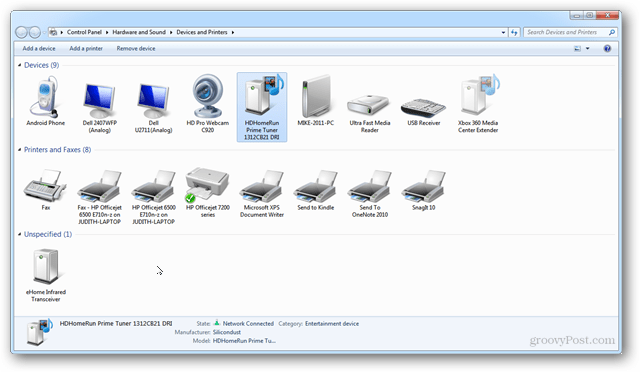Image resolution: width=640 pixels, height=372 pixels.
Task: Click the Entertainment device category value
Action: [x=332, y=323]
